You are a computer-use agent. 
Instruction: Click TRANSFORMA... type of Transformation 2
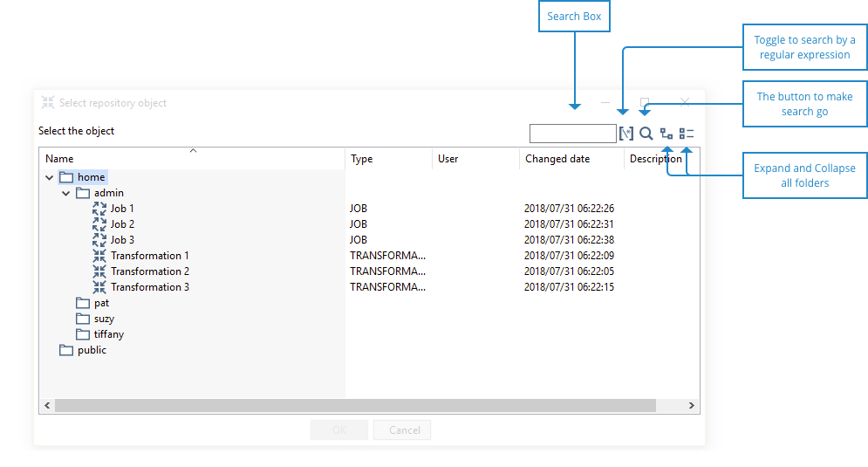387,271
